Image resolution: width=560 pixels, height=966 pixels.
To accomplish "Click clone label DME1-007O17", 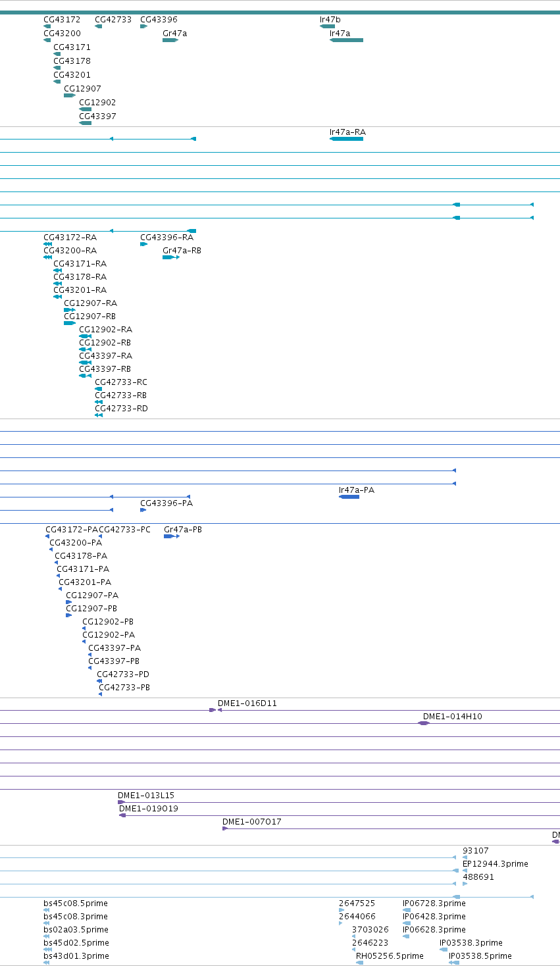I will [252, 822].
